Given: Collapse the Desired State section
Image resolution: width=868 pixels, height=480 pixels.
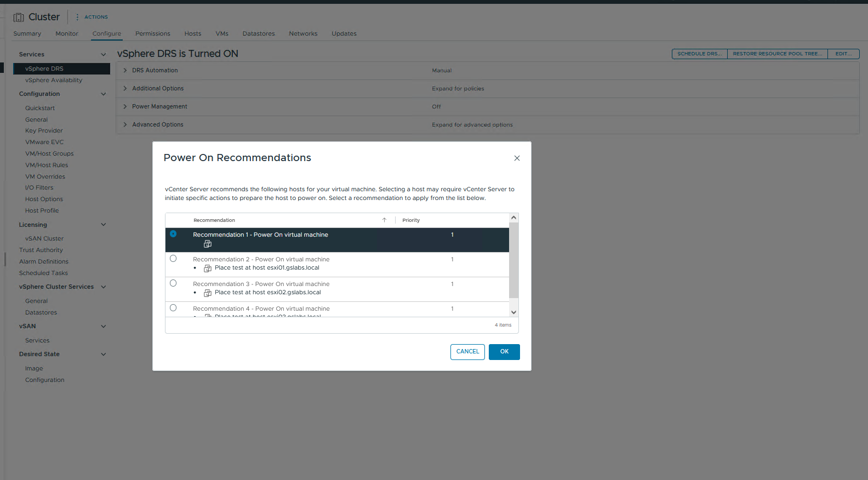Looking at the screenshot, I should (x=104, y=354).
